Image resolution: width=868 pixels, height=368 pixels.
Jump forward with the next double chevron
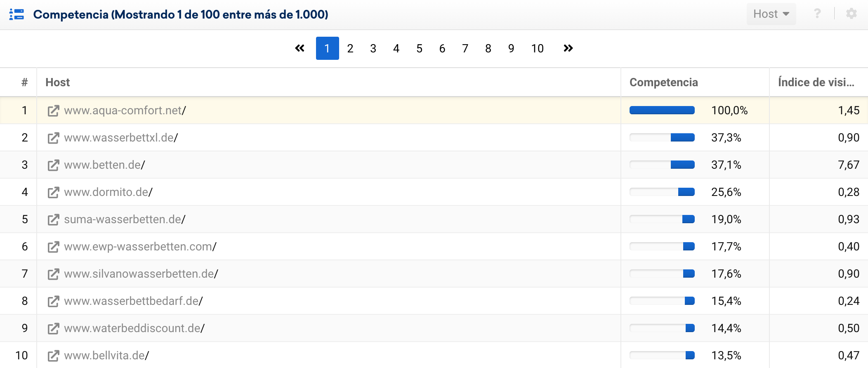click(x=568, y=48)
